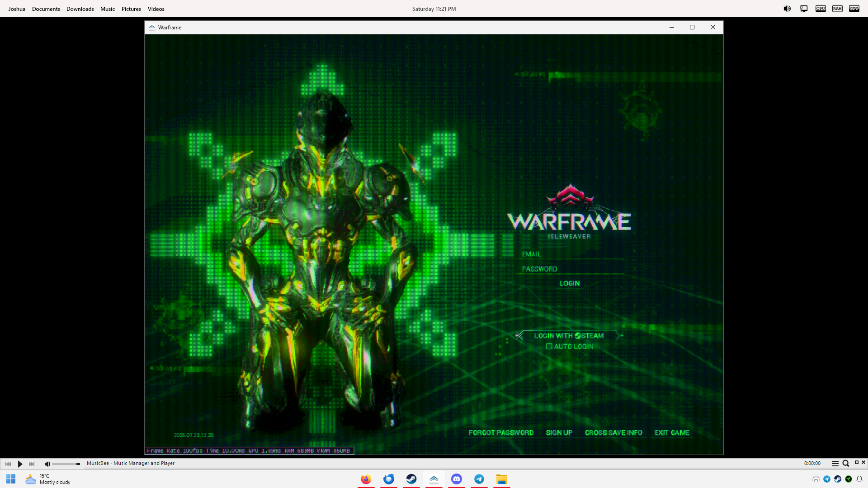Click the PASSWORD input field
This screenshot has height=488, width=868.
[x=570, y=269]
